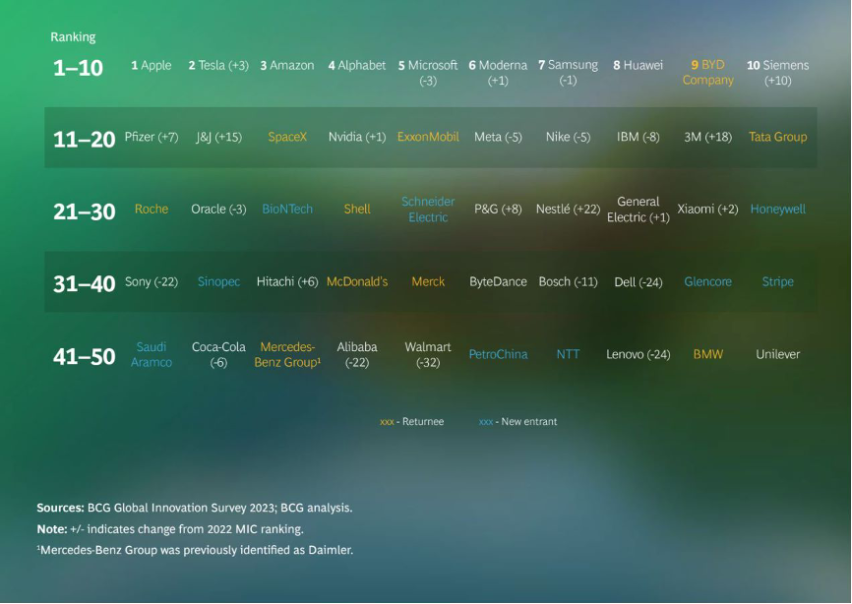The height and width of the screenshot is (604, 852).
Task: Click 'NTT' new entrant
Action: point(568,355)
